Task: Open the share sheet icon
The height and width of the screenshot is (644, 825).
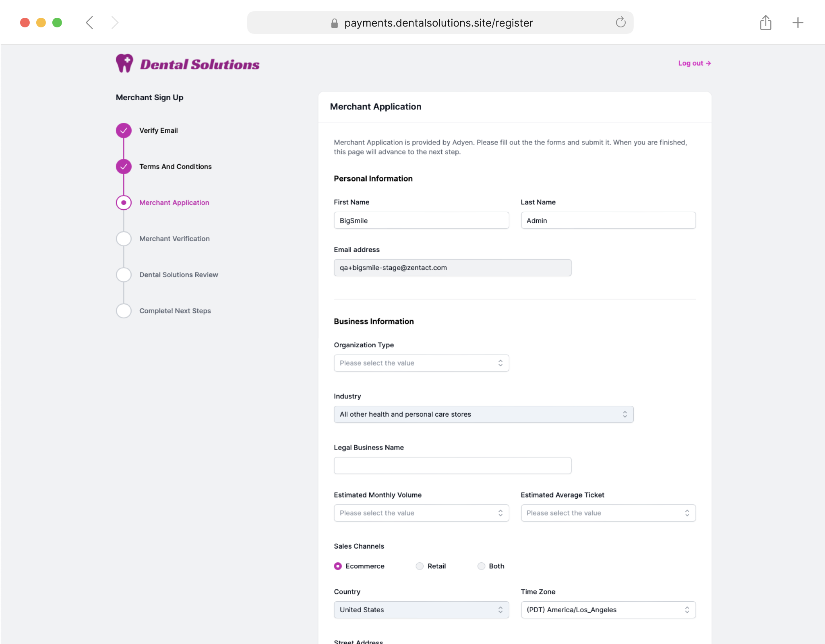Action: coord(765,23)
